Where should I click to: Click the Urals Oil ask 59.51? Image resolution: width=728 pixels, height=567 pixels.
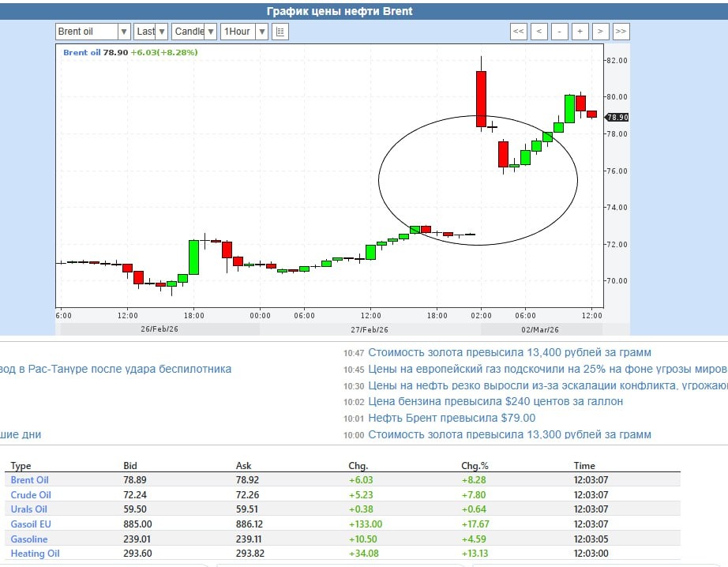[247, 509]
